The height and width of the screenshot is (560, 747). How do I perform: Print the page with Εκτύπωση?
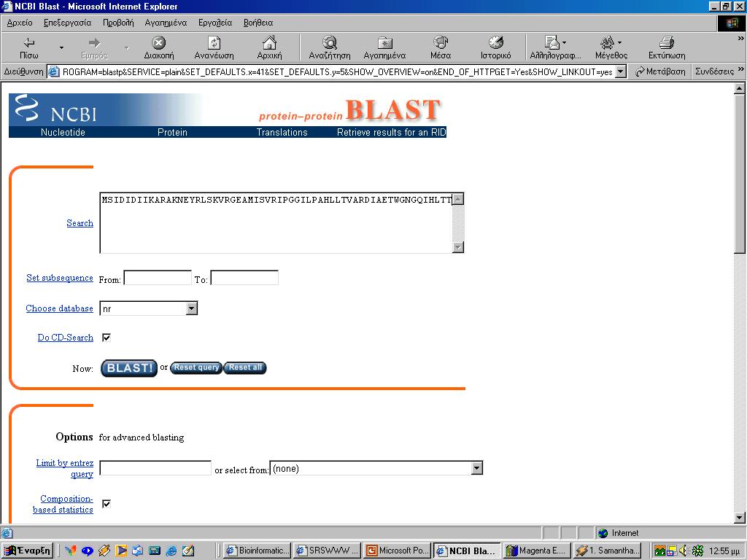click(667, 47)
